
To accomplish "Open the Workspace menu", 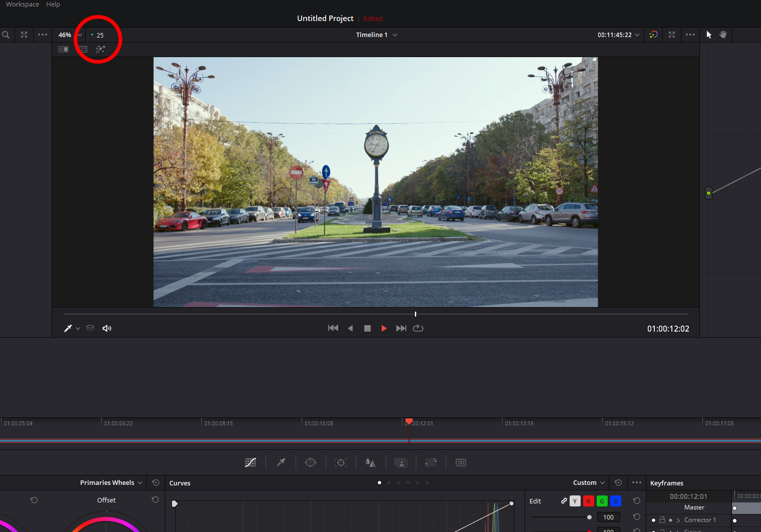I will (x=23, y=5).
